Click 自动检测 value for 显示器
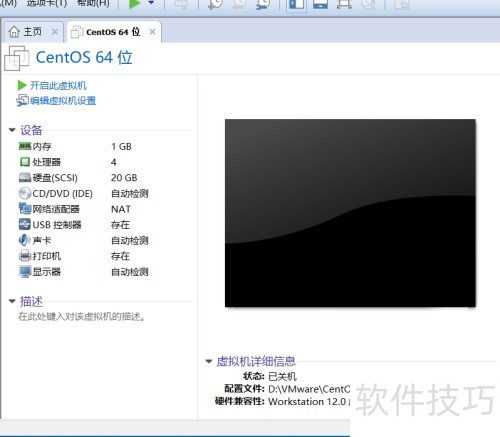This screenshot has height=437, width=500. [x=130, y=272]
